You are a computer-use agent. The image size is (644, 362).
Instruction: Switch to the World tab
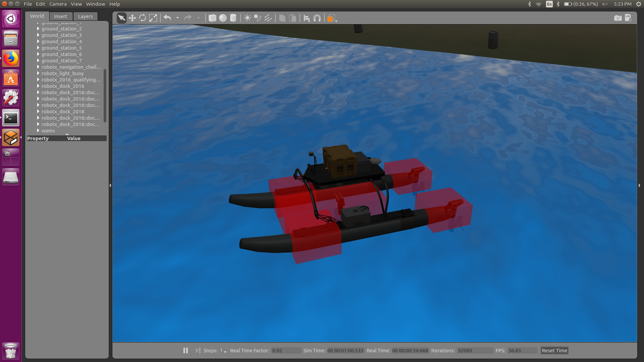coord(37,16)
